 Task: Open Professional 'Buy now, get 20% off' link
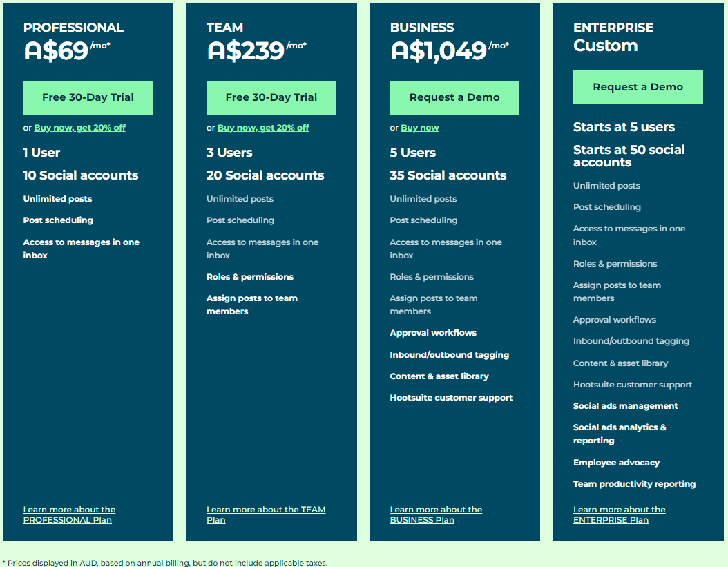coord(80,128)
